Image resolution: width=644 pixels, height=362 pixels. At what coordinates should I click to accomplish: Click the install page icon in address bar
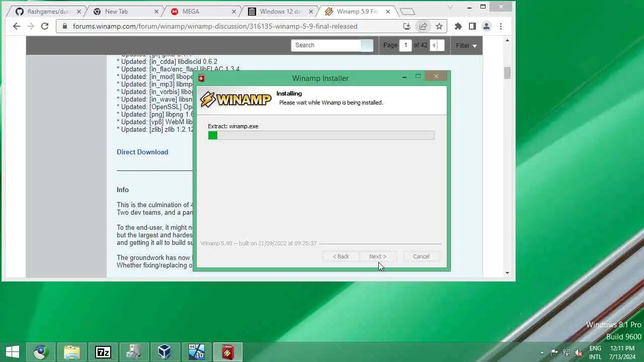(x=407, y=26)
